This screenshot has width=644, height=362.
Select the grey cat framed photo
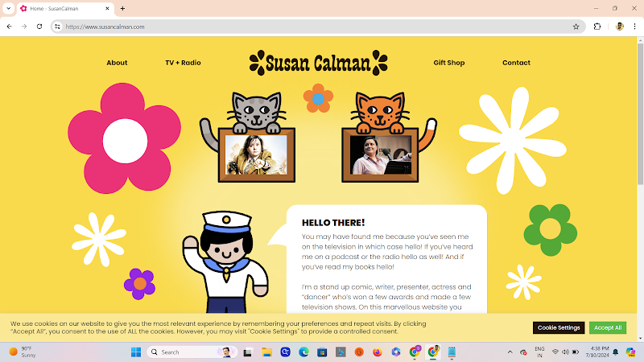pos(256,154)
